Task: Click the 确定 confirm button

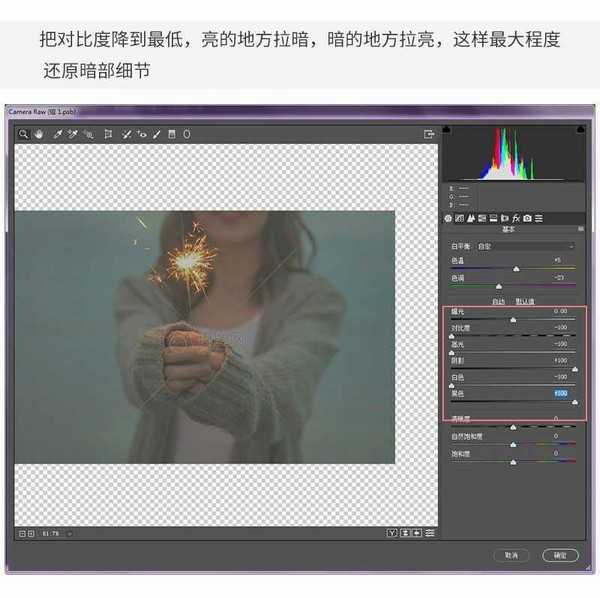Action: [x=560, y=555]
